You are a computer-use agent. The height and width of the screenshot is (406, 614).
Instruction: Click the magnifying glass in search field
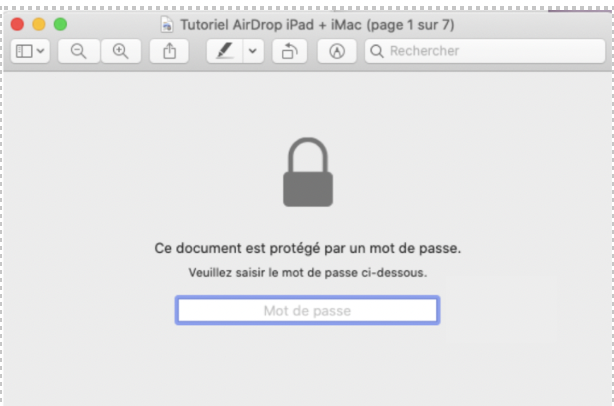coord(377,51)
